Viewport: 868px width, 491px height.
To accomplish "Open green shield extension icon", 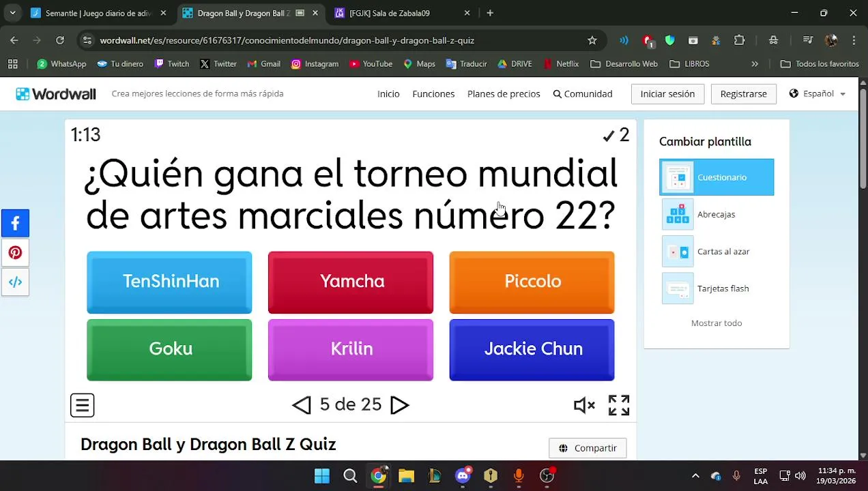I will coord(670,40).
